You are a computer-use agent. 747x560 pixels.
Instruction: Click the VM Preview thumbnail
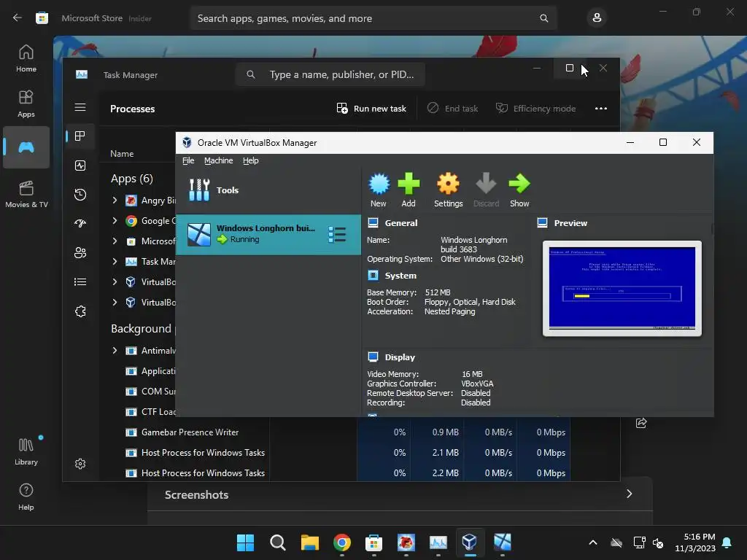[622, 288]
